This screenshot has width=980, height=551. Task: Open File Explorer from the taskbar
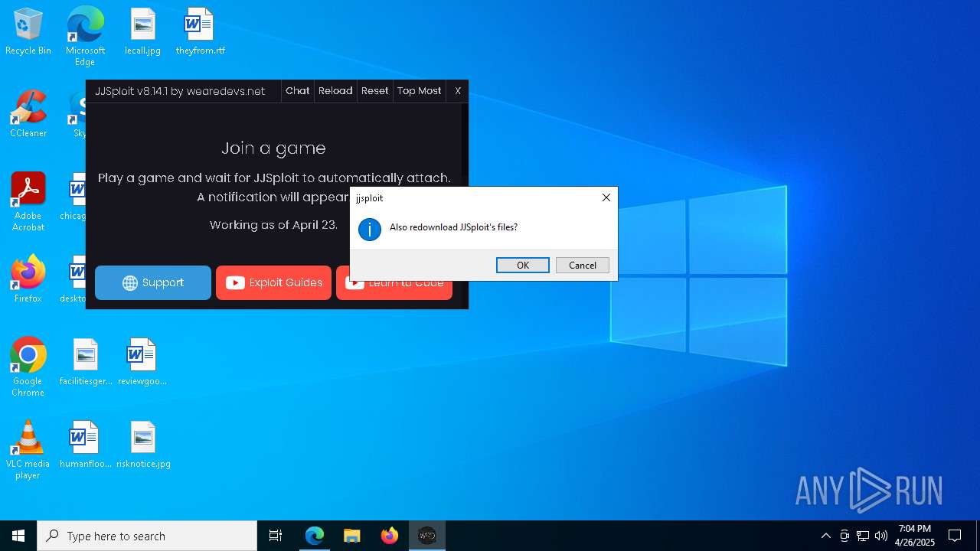click(352, 536)
